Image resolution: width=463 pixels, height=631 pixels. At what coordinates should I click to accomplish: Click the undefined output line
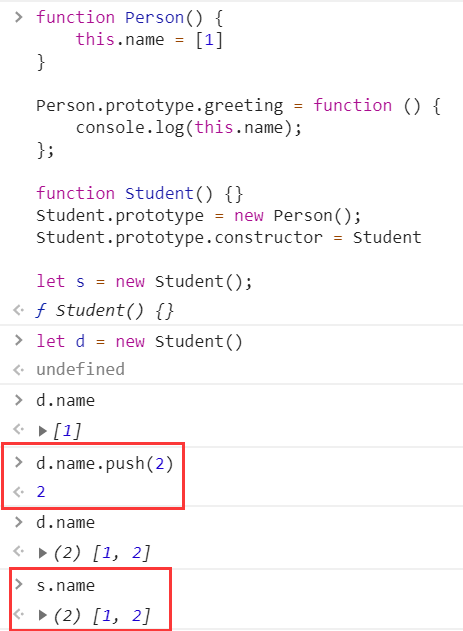click(80, 369)
